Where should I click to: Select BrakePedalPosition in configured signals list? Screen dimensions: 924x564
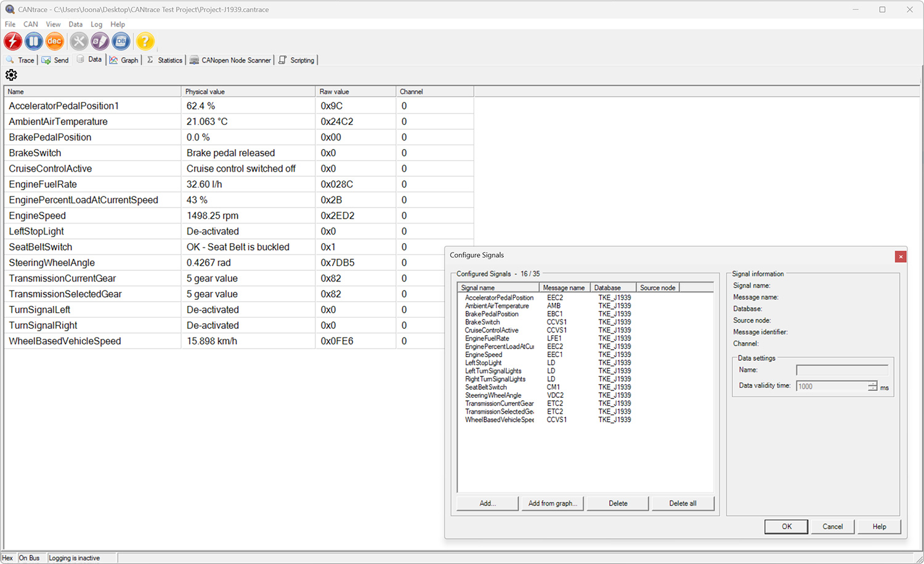(x=492, y=314)
